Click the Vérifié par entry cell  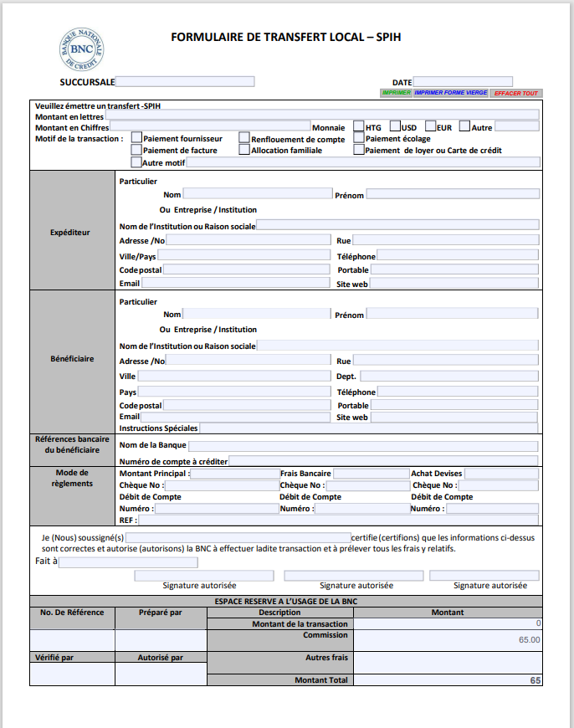(x=73, y=674)
